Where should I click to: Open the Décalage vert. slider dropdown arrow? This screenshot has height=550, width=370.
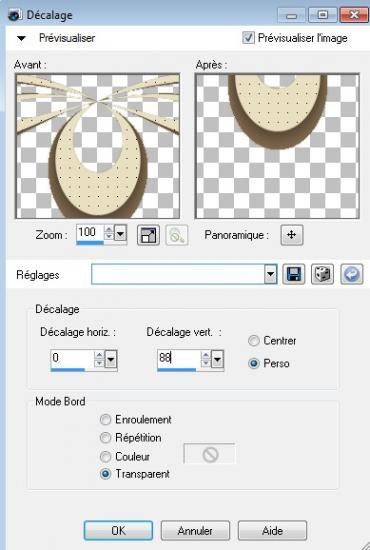click(217, 359)
